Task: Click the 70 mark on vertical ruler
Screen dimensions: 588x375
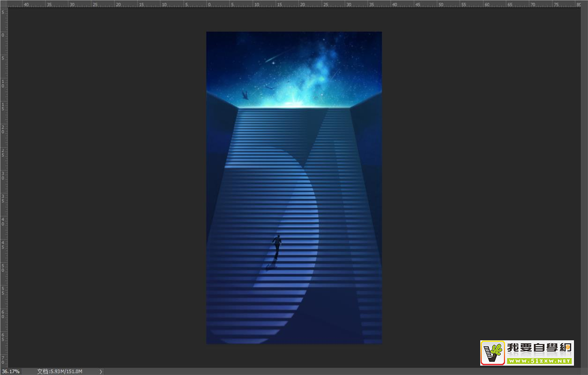Action: (4, 360)
